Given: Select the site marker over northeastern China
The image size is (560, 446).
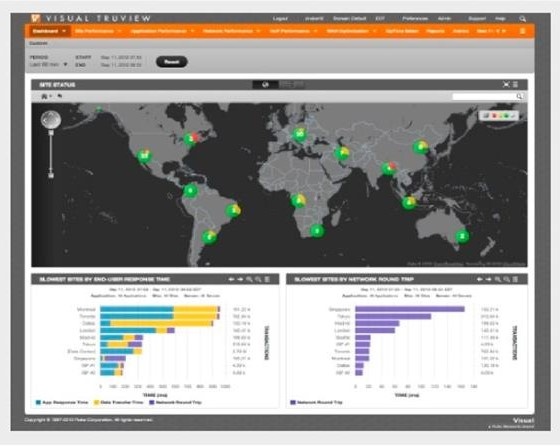Looking at the screenshot, I should coord(421,147).
